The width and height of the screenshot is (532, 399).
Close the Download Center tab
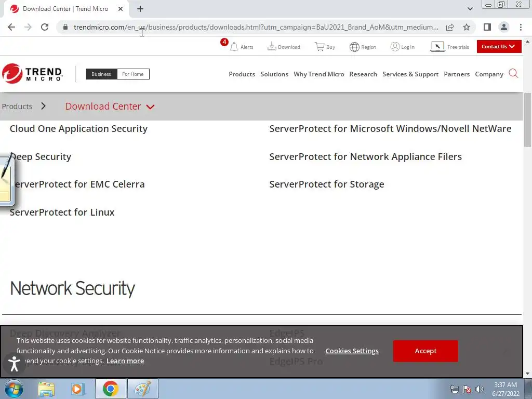(x=121, y=9)
